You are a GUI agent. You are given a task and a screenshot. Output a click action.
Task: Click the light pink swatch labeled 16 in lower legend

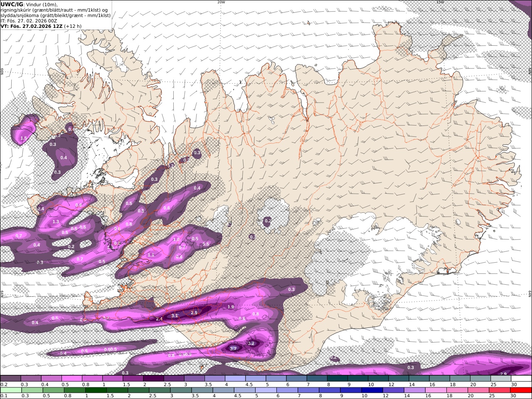[435, 390]
